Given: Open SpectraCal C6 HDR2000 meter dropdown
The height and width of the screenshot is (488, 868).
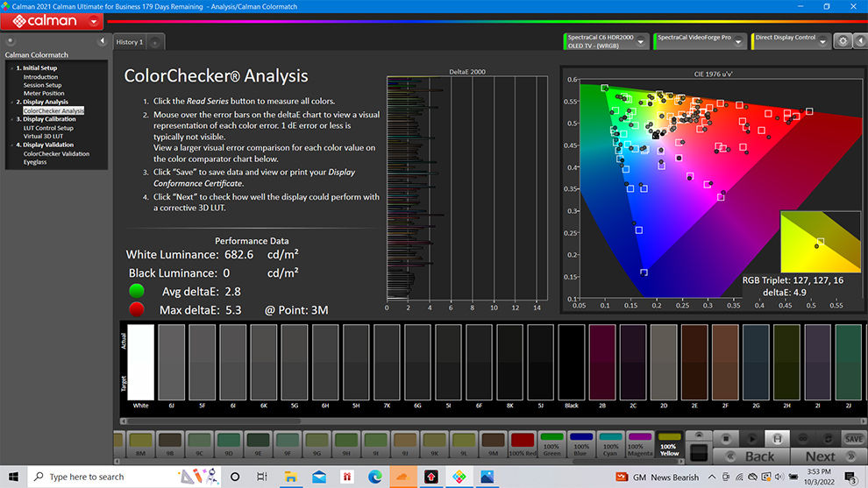Looking at the screenshot, I should [641, 41].
